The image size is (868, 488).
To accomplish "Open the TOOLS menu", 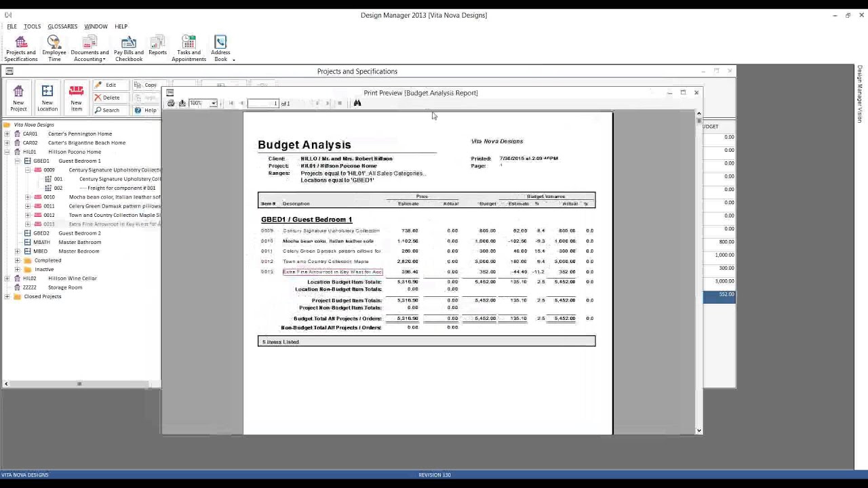I will point(32,26).
